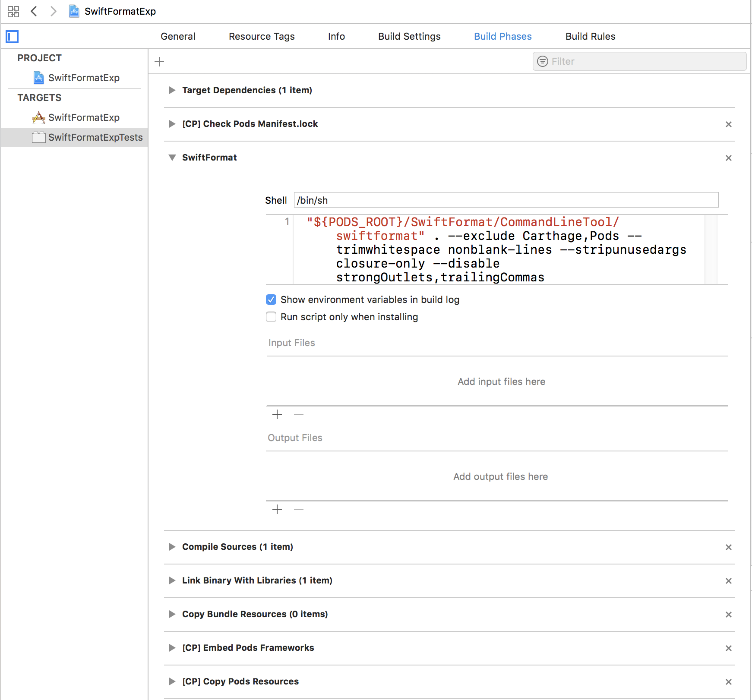Screen dimensions: 752x700
Task: Remove output file with minus button
Action: click(299, 509)
